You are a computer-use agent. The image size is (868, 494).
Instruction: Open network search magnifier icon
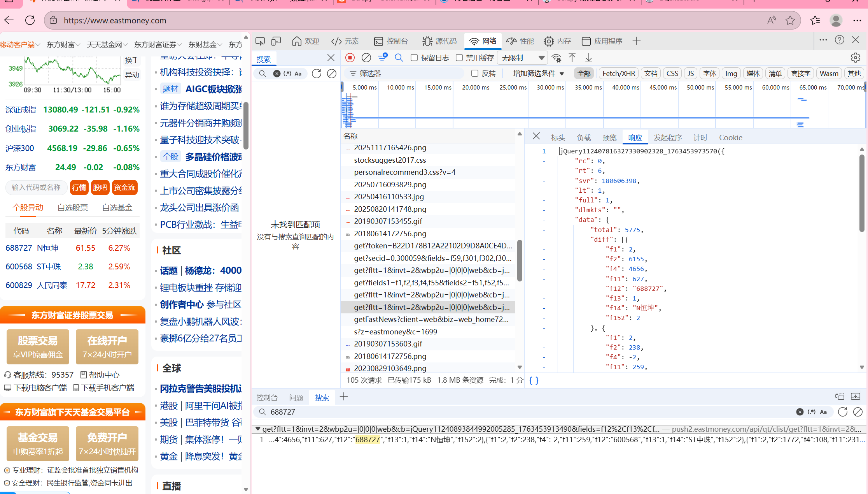(399, 58)
